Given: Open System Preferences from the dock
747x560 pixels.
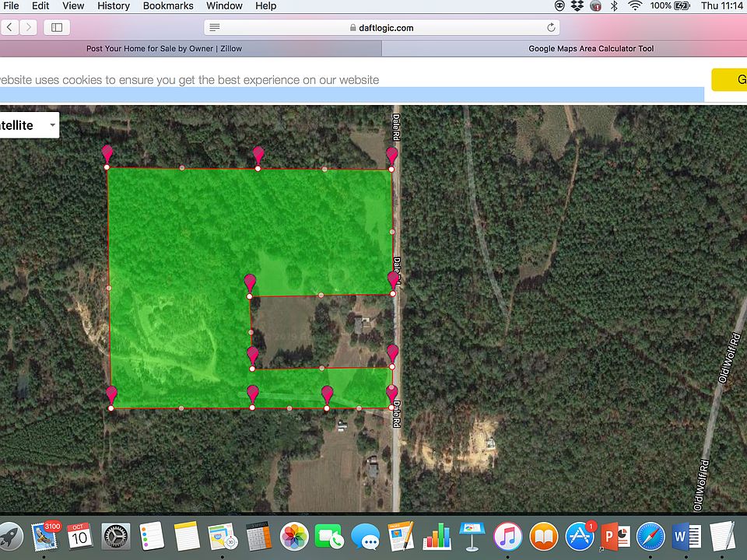Looking at the screenshot, I should click(x=116, y=537).
